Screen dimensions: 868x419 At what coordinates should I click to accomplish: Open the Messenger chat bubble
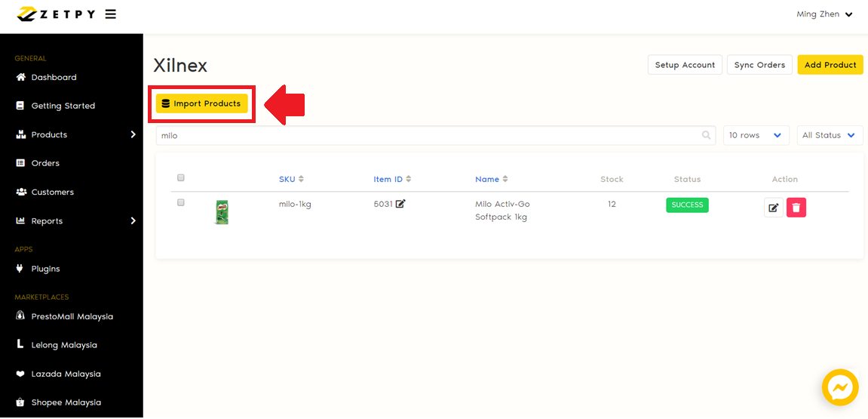point(840,387)
